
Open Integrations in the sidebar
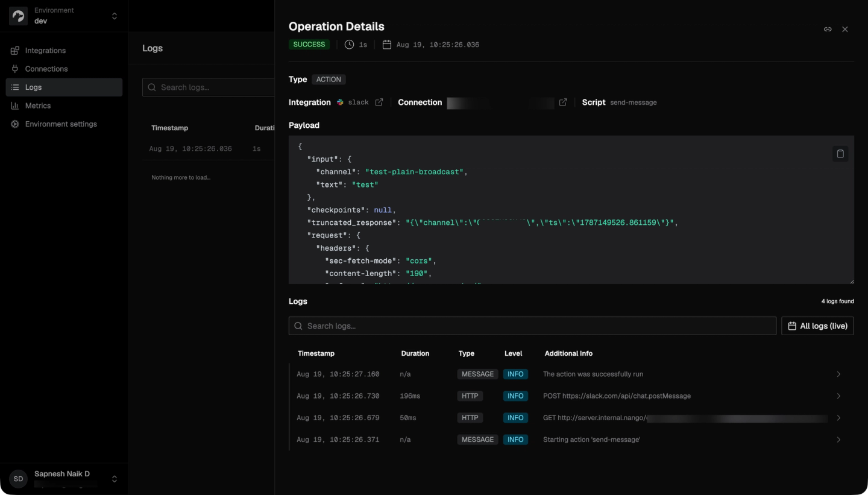pos(64,51)
